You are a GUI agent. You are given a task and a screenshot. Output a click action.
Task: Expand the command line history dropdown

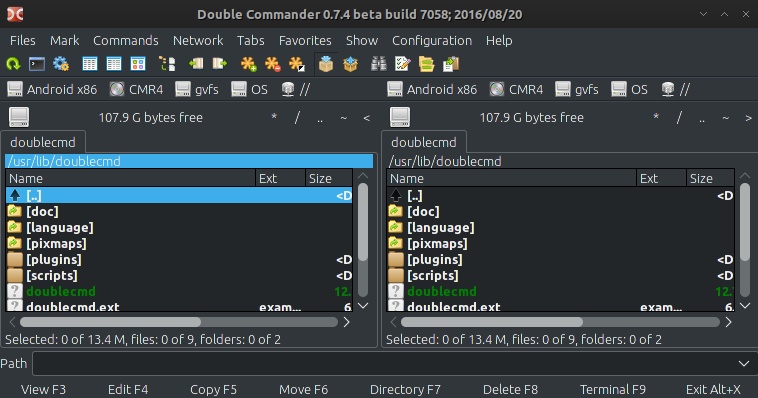tap(744, 363)
